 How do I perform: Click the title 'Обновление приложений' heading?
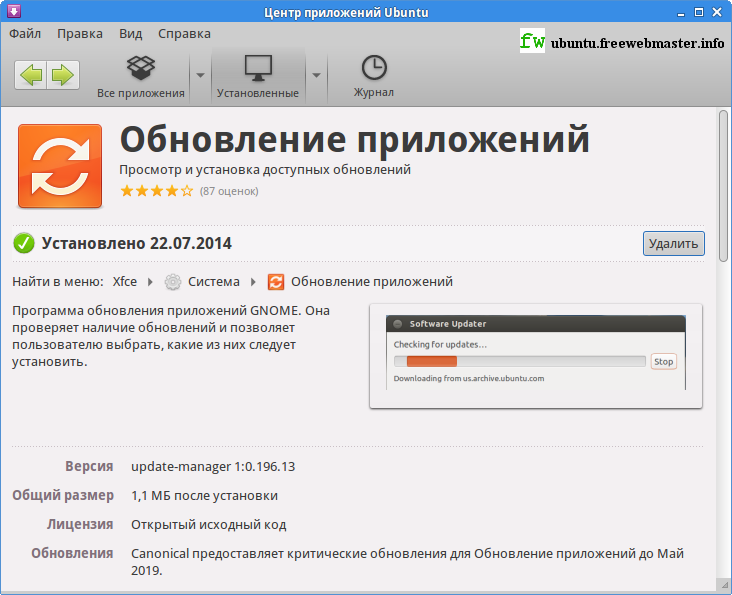click(x=354, y=139)
